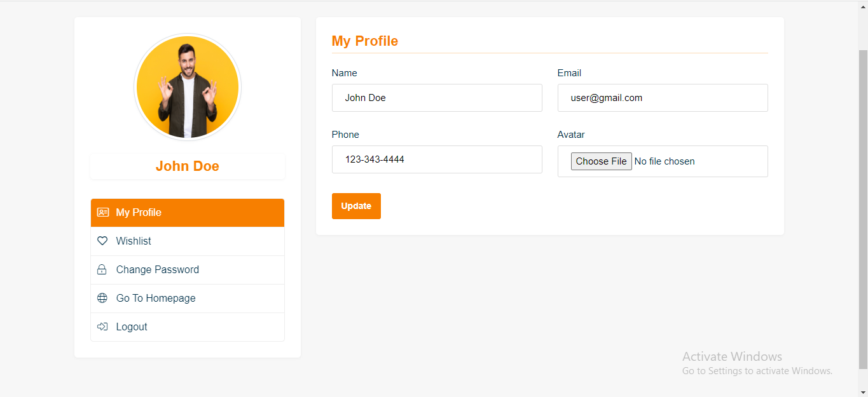Open the Change Password menu entry
The image size is (868, 397).
pos(157,270)
